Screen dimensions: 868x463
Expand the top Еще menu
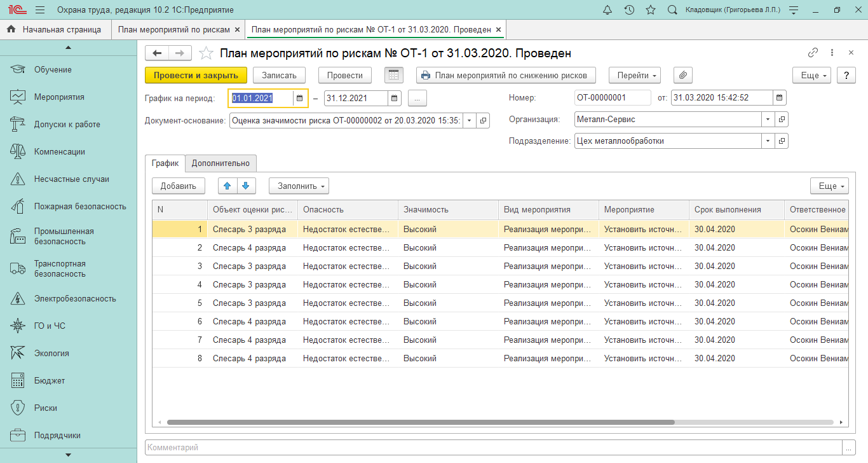[812, 75]
